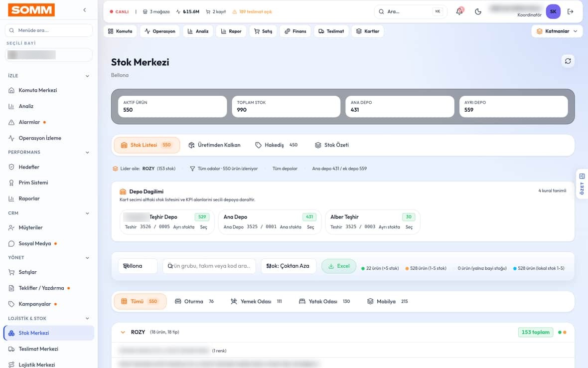Open the SK user avatar
This screenshot has width=588, height=368.
553,11
